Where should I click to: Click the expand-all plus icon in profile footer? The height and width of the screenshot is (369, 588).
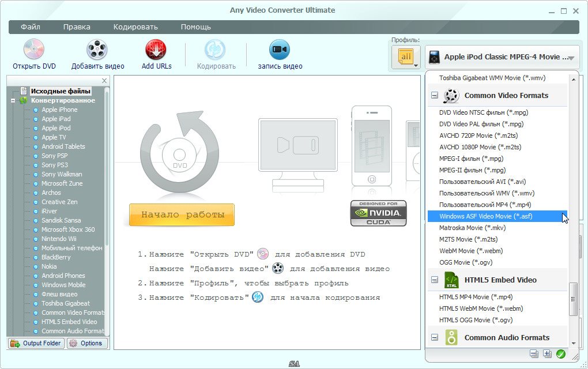[547, 353]
